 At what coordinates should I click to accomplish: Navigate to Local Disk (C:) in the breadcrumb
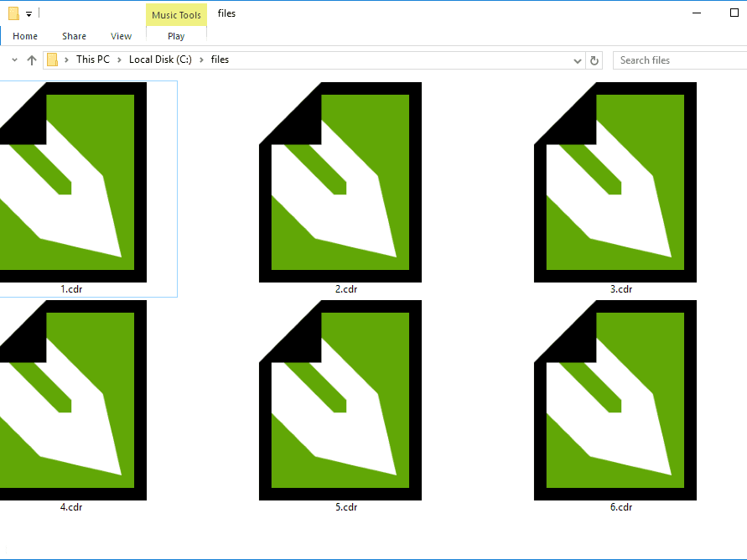tap(160, 60)
